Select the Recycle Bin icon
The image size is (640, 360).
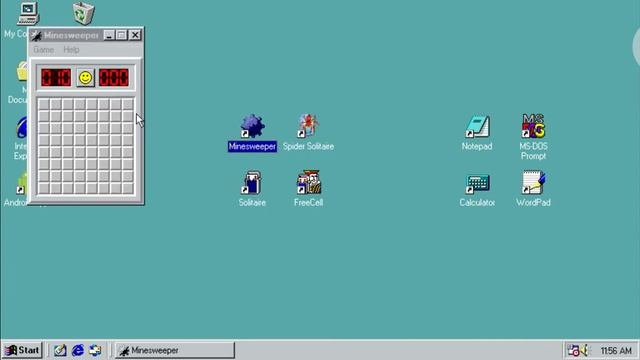coord(84,13)
